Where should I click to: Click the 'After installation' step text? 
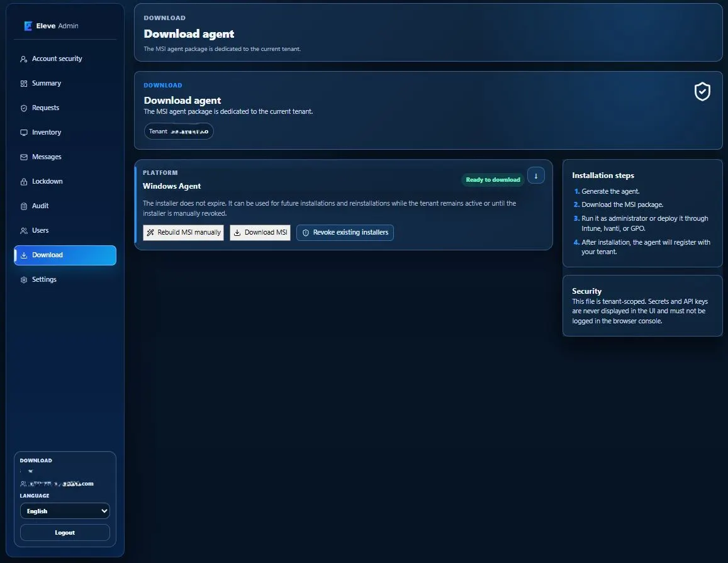point(646,247)
